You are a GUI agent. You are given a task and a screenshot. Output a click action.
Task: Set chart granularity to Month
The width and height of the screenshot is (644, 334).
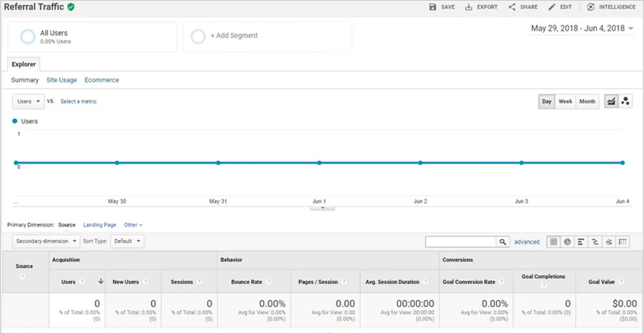click(x=587, y=101)
